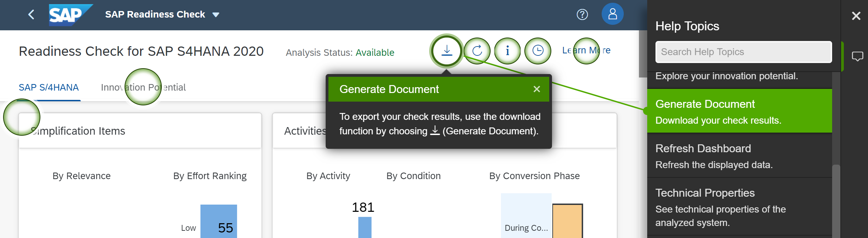The width and height of the screenshot is (868, 238).
Task: Click the Generate Document download icon
Action: [447, 51]
